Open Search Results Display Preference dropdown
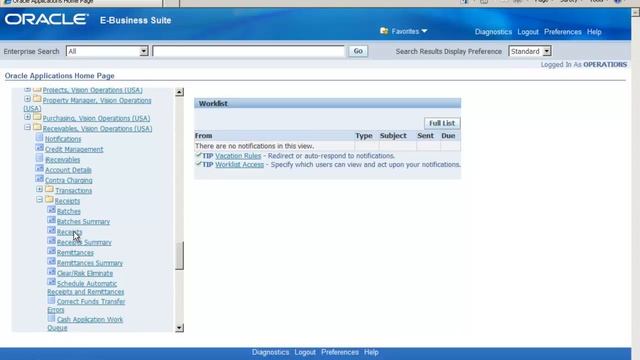This screenshot has width=640, height=360. [x=547, y=51]
